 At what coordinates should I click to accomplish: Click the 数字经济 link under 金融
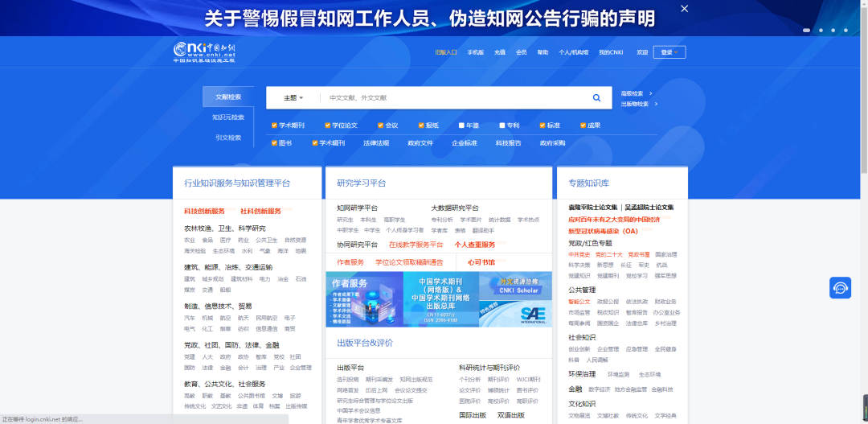coord(599,389)
